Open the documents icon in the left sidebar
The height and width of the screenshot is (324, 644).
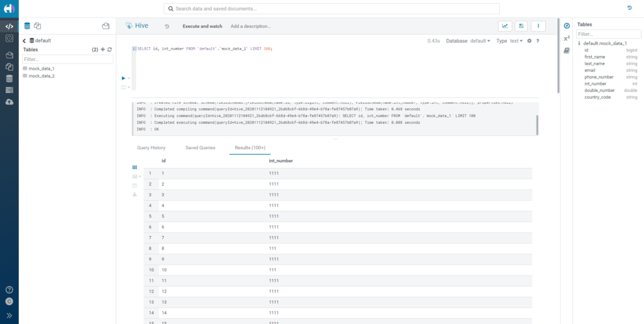(9, 67)
